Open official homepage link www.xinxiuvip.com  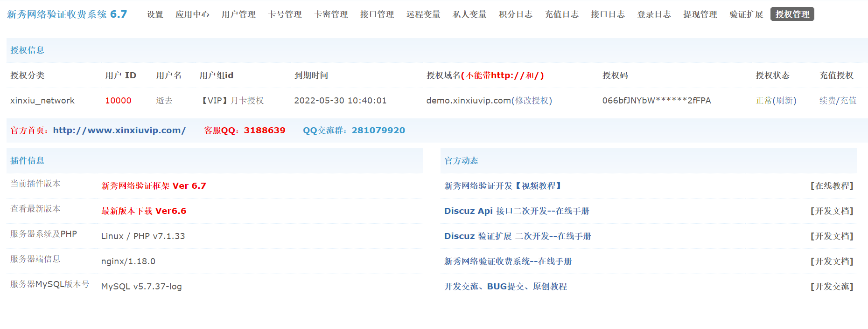click(119, 130)
